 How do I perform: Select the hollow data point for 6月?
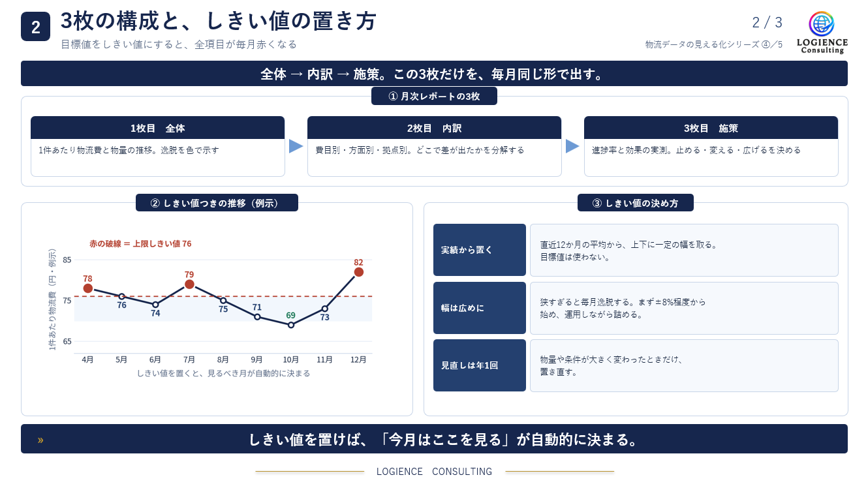pyautogui.click(x=155, y=305)
